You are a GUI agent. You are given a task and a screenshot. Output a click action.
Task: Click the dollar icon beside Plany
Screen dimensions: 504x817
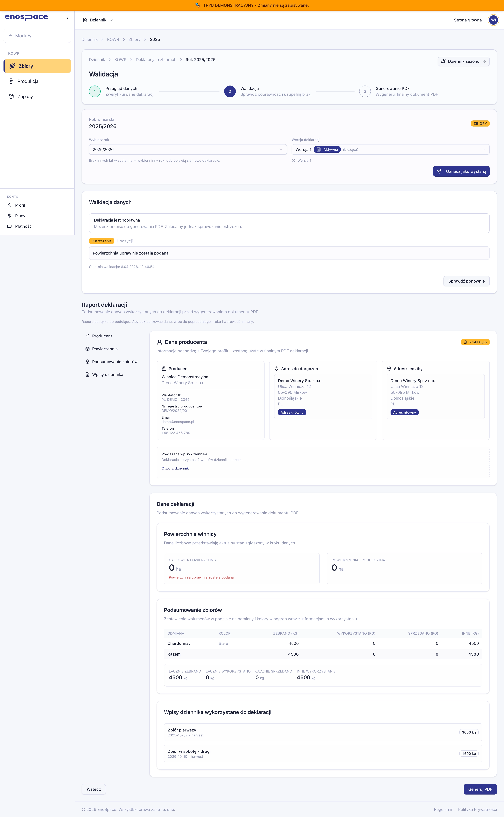pos(9,216)
